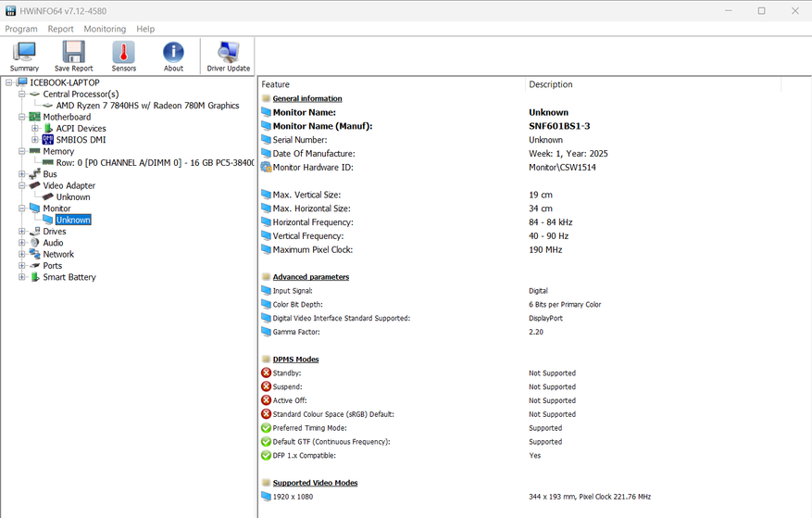Click the HWiNFO64 title bar app icon
Screen dimensions: 812x518
(10, 10)
